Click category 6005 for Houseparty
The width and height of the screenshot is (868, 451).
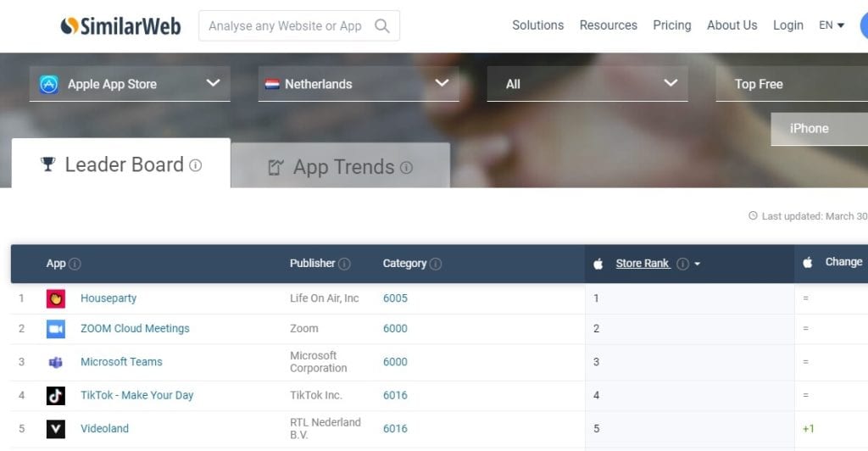pos(395,298)
